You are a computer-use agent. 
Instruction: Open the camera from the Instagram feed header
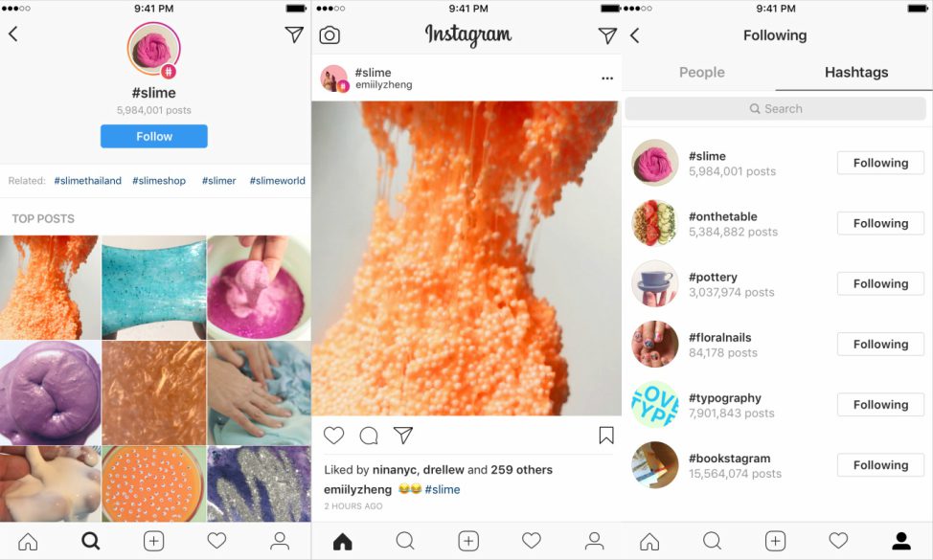[330, 35]
